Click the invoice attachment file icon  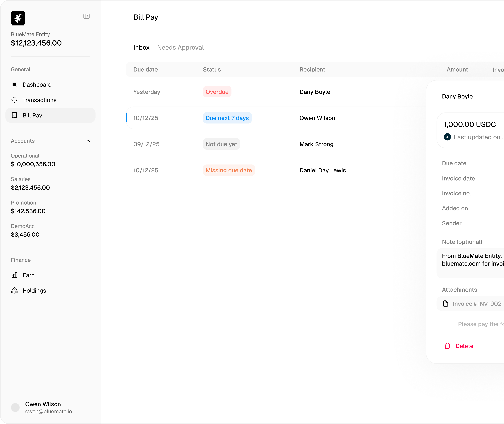pos(445,304)
